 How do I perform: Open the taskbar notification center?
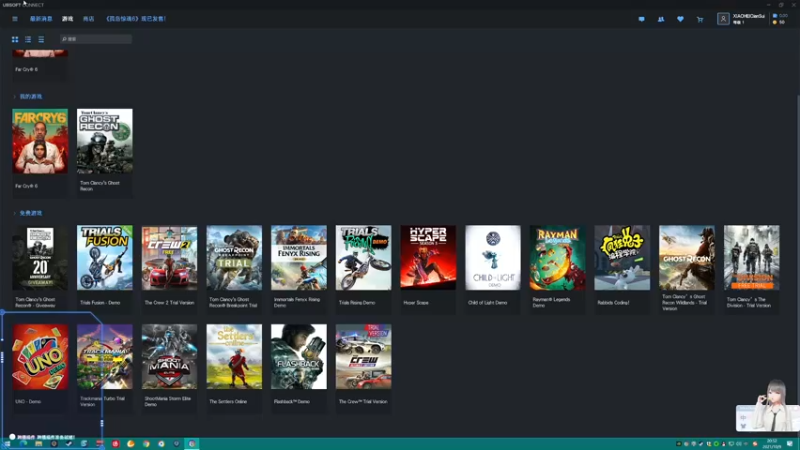[790, 444]
